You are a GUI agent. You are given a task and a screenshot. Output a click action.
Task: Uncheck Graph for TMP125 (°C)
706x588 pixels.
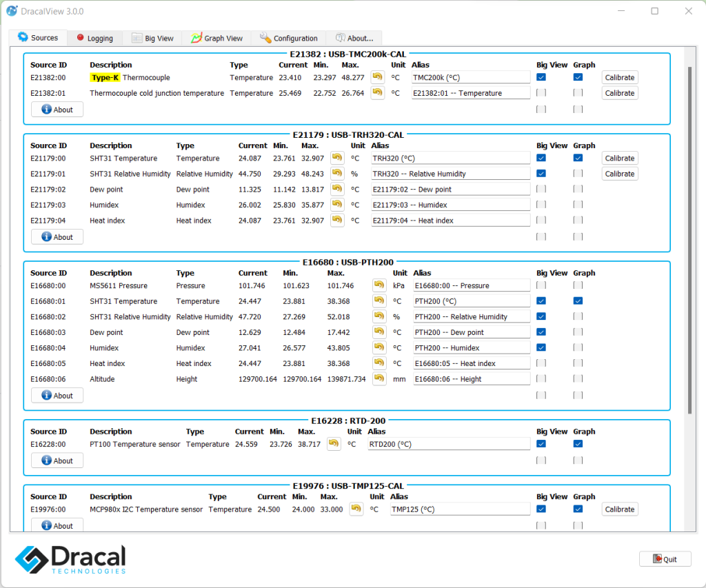578,509
